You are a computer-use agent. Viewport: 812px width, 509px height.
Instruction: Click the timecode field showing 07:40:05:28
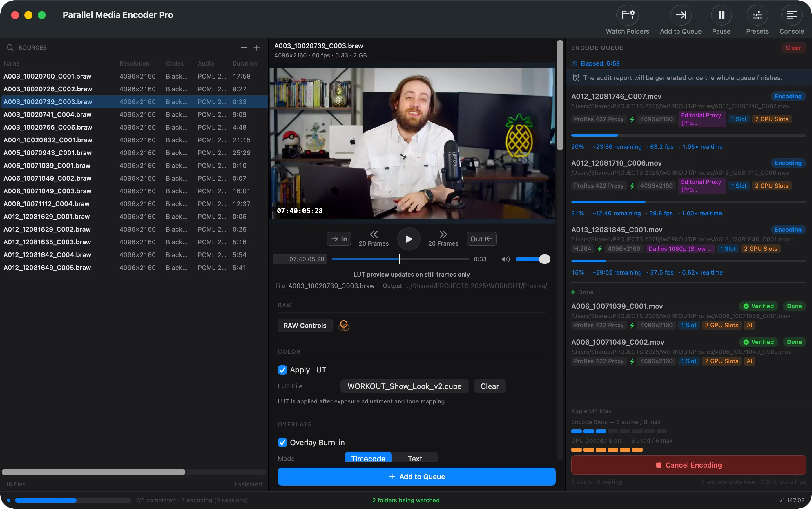click(x=300, y=259)
